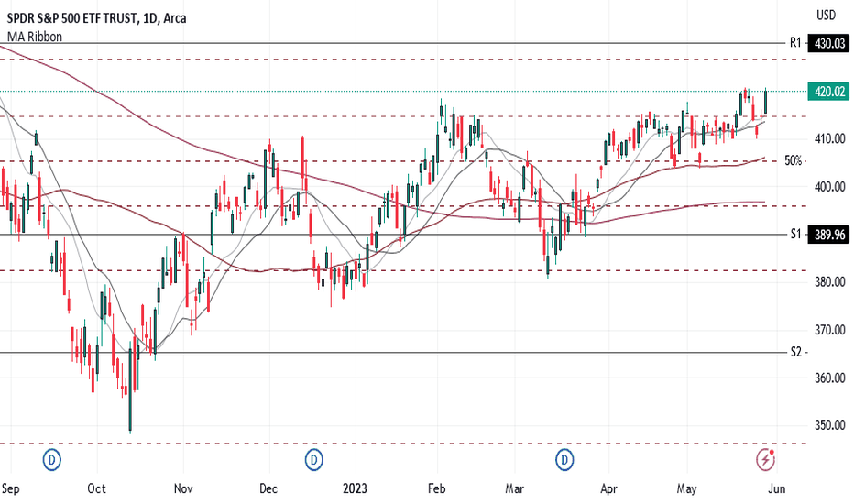Click the 360.00 price axis value

[x=829, y=378]
